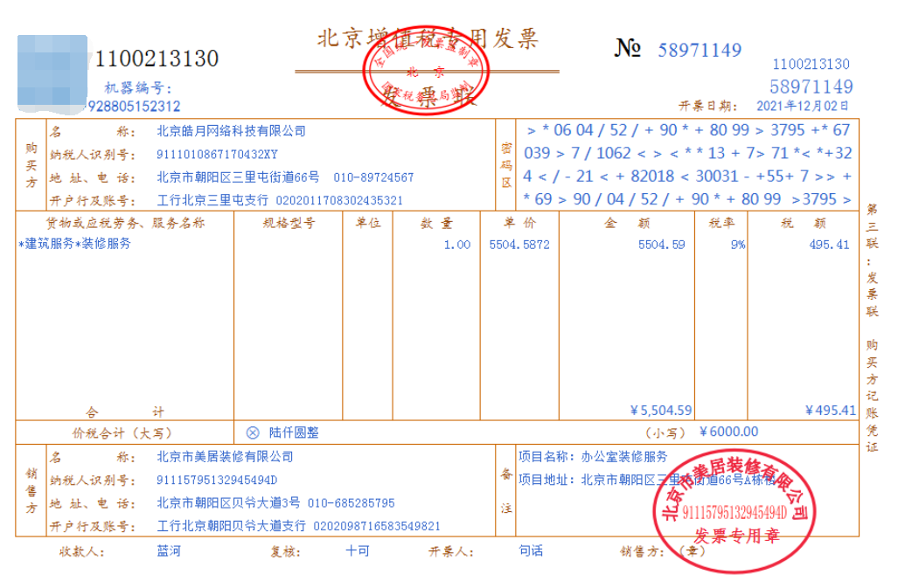Select the total tax ¥495.41
The image size is (898, 588).
(x=831, y=410)
